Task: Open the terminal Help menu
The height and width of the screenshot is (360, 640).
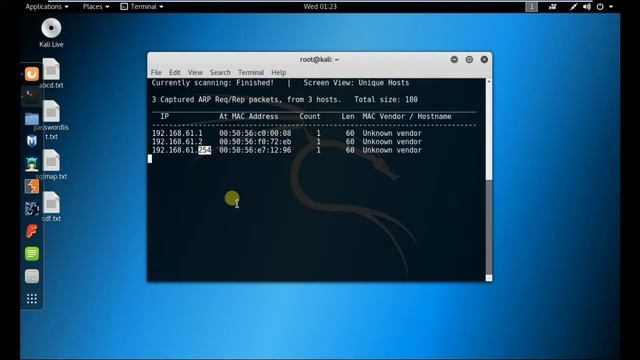Action: (278, 72)
